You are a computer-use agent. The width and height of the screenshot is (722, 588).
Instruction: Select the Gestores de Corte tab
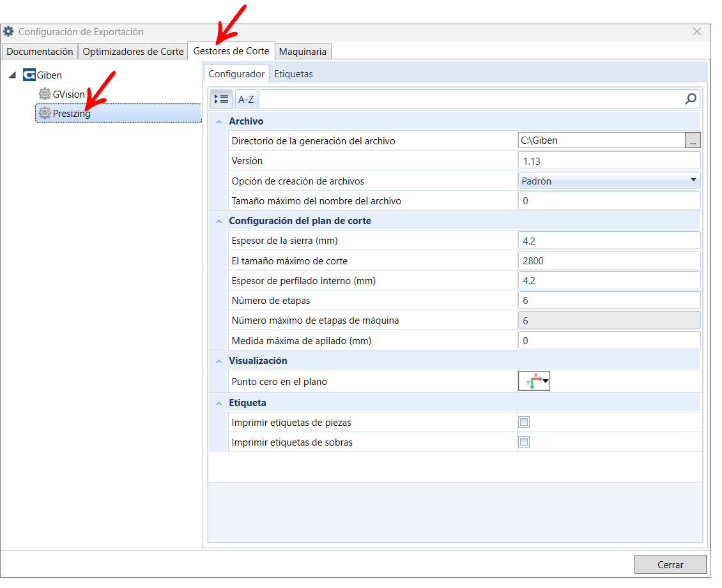tap(231, 51)
